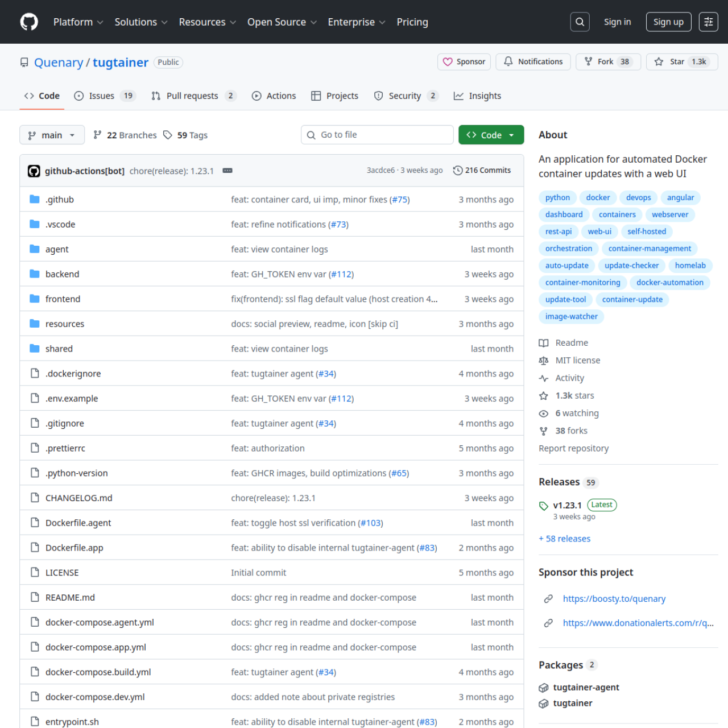Open the main branch selector
The height and width of the screenshot is (728, 728).
(52, 135)
